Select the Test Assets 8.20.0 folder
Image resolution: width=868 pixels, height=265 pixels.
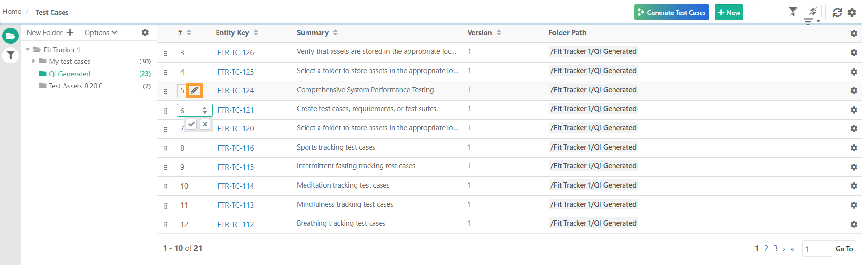tap(76, 86)
